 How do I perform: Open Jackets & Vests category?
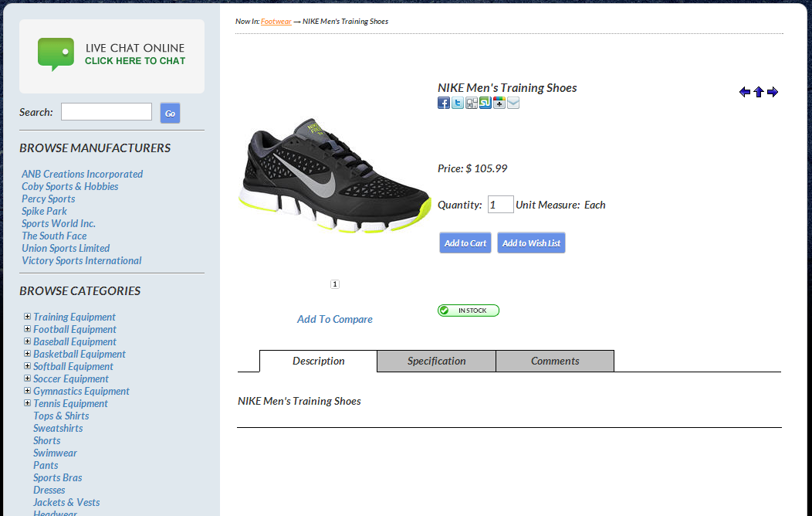pos(66,503)
